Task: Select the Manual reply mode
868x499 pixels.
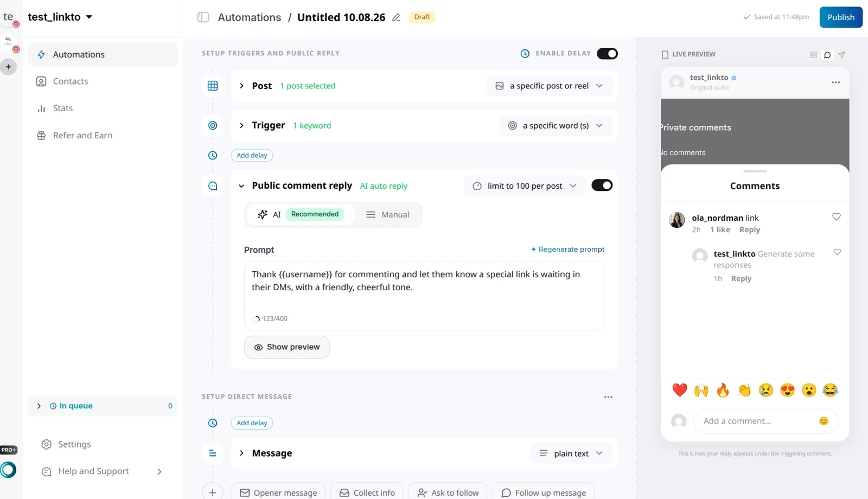Action: tap(388, 215)
